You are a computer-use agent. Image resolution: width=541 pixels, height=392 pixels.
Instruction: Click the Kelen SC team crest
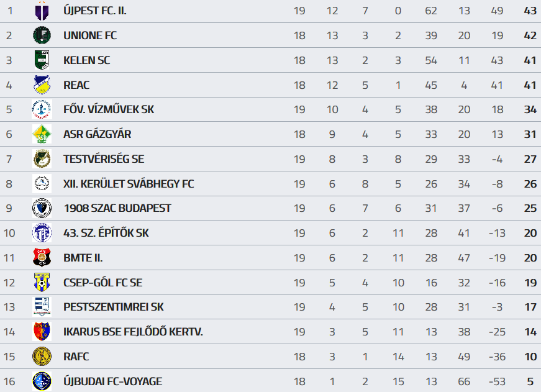[x=42, y=60]
